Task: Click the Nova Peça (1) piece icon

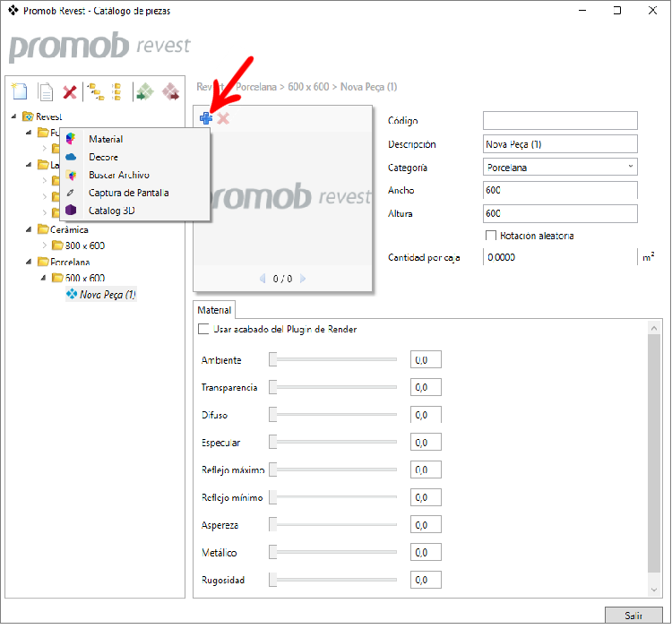Action: pos(72,294)
